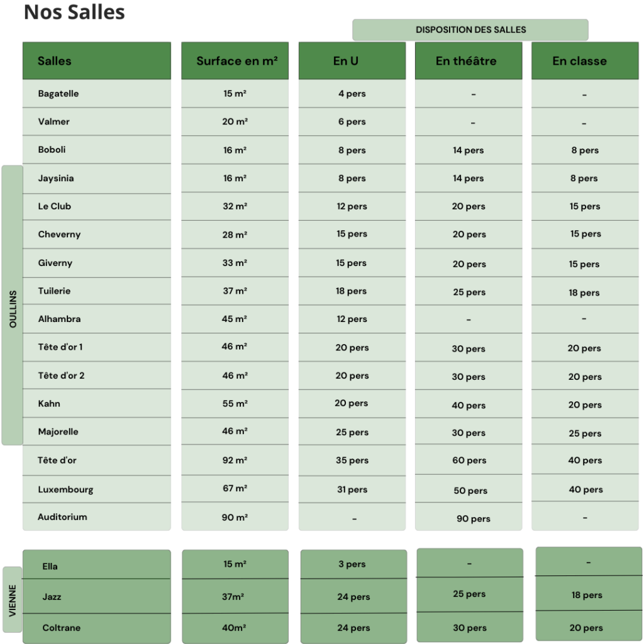Click the Luxembourg room name
Image resolution: width=644 pixels, height=644 pixels.
pyautogui.click(x=65, y=489)
